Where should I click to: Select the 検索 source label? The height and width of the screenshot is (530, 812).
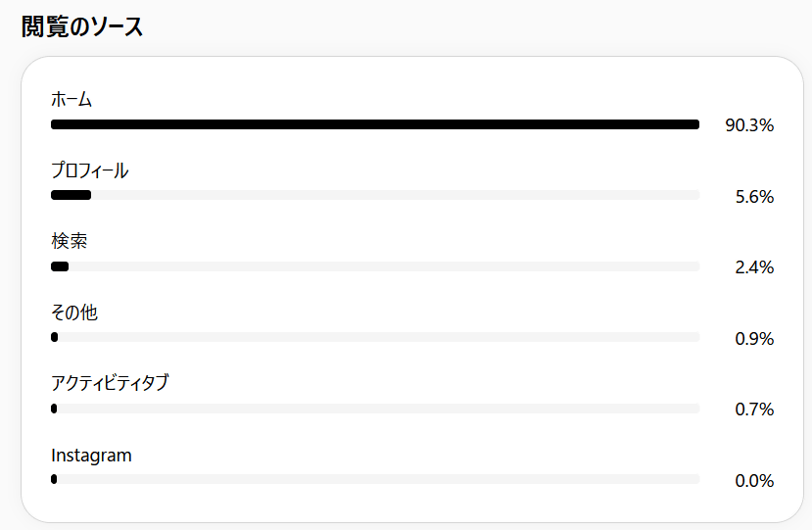(x=70, y=241)
